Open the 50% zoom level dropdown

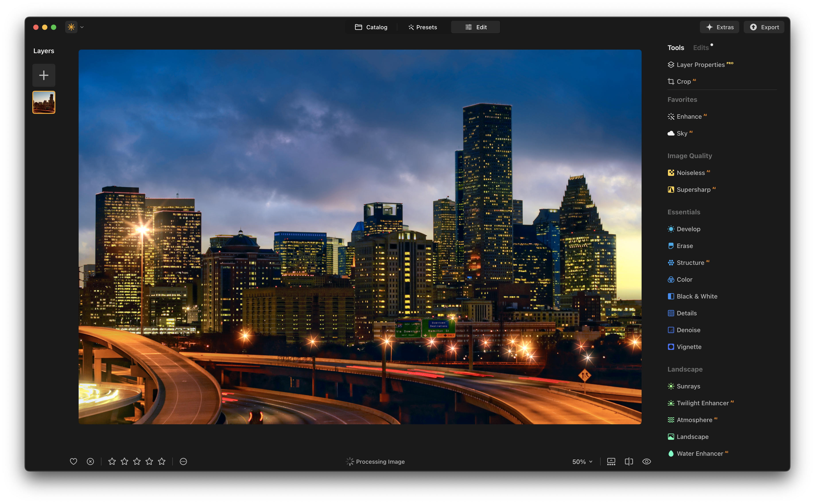click(582, 462)
